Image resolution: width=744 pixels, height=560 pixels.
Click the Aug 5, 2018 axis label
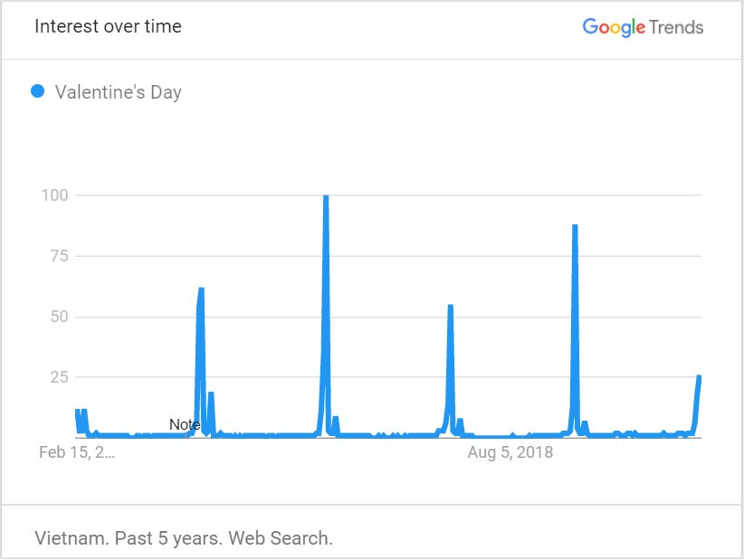(x=510, y=452)
